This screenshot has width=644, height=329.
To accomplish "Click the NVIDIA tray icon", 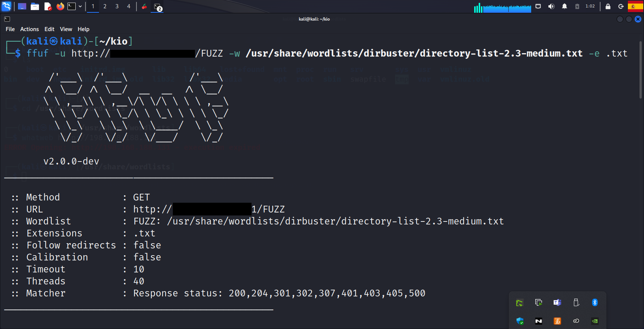I will point(595,321).
